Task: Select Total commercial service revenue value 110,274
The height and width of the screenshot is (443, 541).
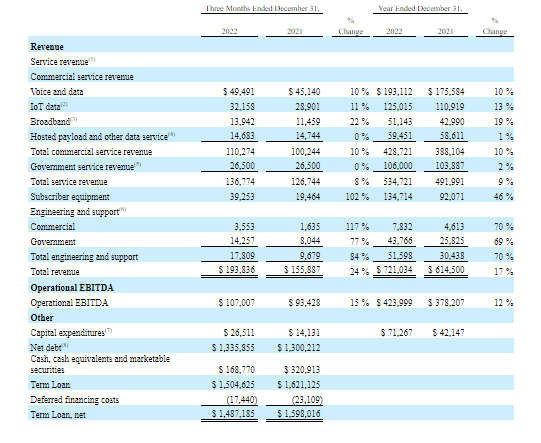Action: coord(240,152)
